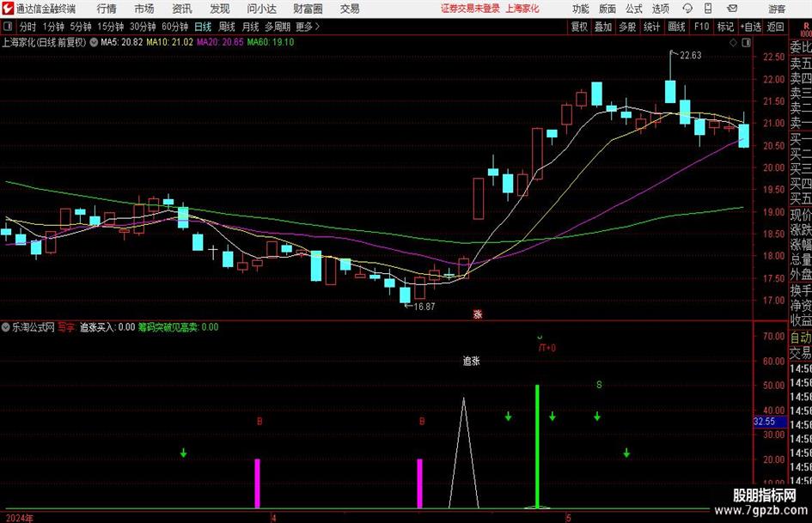The image size is (812, 523).
Task: Click the 复权 adjustment button
Action: (579, 27)
